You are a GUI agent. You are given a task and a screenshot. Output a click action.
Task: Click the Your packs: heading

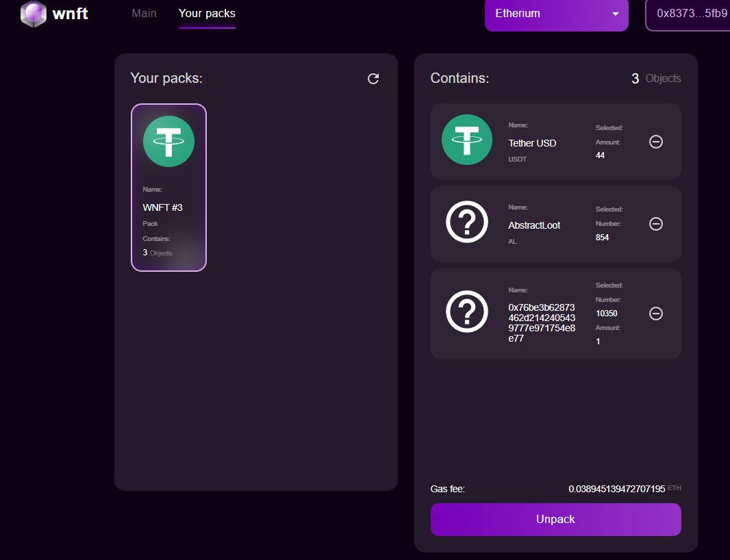166,78
